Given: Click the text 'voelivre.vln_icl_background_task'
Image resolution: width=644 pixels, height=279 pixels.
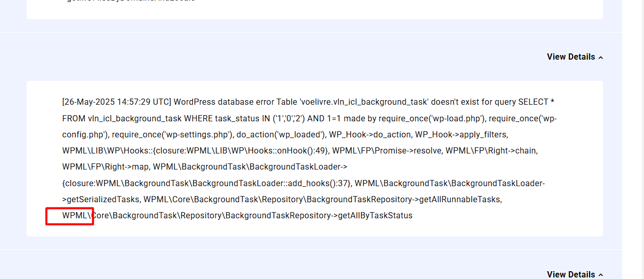Looking at the screenshot, I should click(x=364, y=102).
